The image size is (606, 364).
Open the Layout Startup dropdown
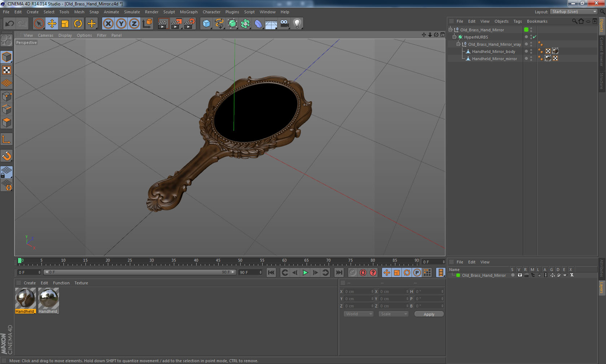(x=574, y=12)
